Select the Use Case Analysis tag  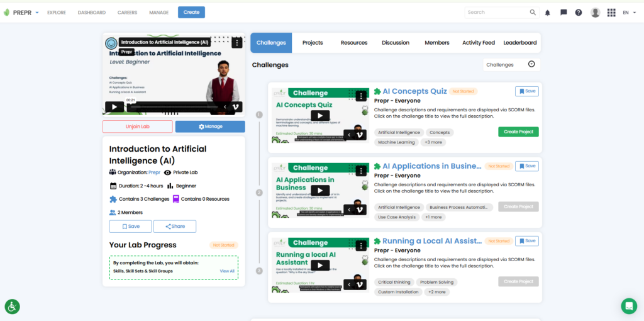(396, 217)
